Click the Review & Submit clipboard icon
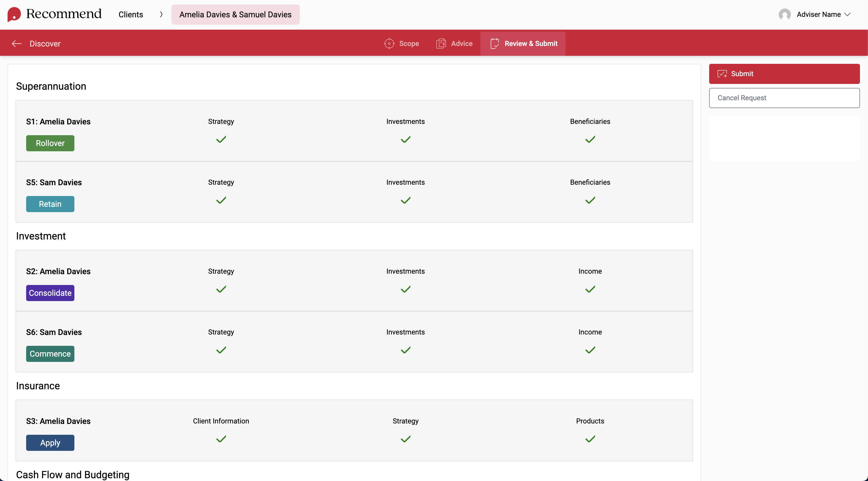The height and width of the screenshot is (481, 868). pyautogui.click(x=494, y=43)
